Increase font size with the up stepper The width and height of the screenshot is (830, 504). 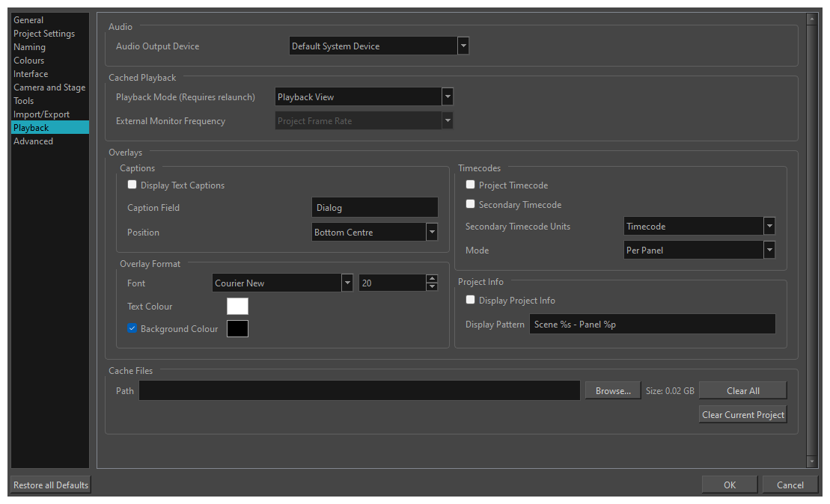click(432, 278)
